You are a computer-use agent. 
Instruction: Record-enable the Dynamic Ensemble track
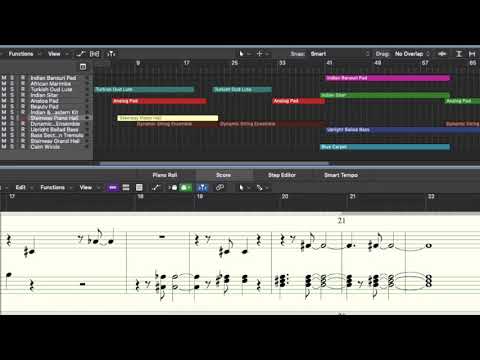[x=23, y=124]
